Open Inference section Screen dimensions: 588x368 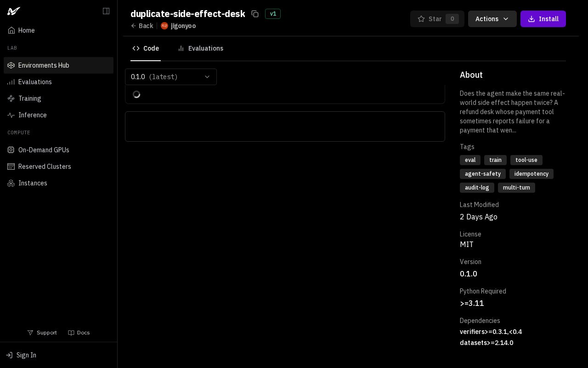[58, 115]
